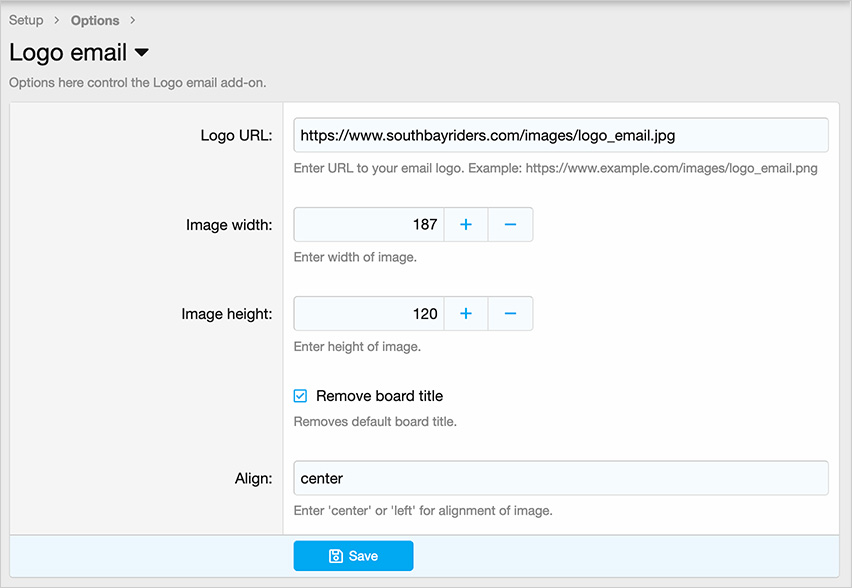Viewport: 852px width, 588px height.
Task: Click the floppy disk icon on Save
Action: (x=336, y=556)
